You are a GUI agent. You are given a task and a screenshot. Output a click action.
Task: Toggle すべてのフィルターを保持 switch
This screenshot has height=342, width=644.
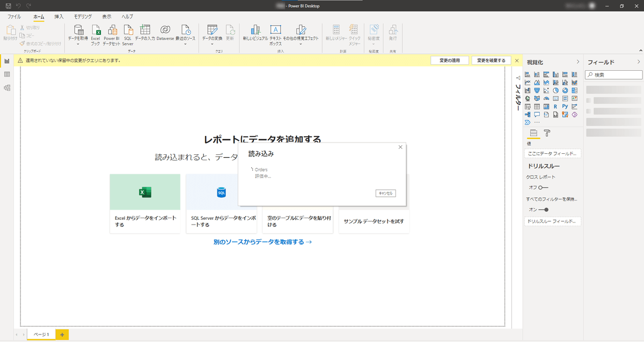click(543, 210)
